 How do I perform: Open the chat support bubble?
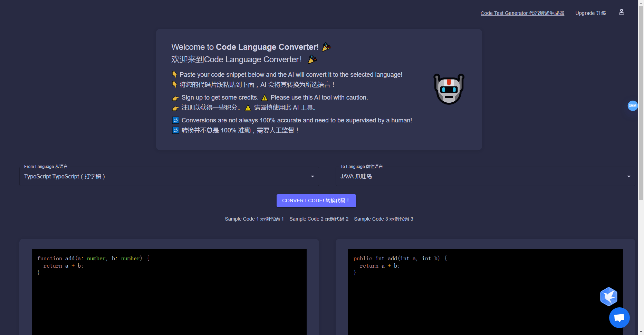coord(619,317)
